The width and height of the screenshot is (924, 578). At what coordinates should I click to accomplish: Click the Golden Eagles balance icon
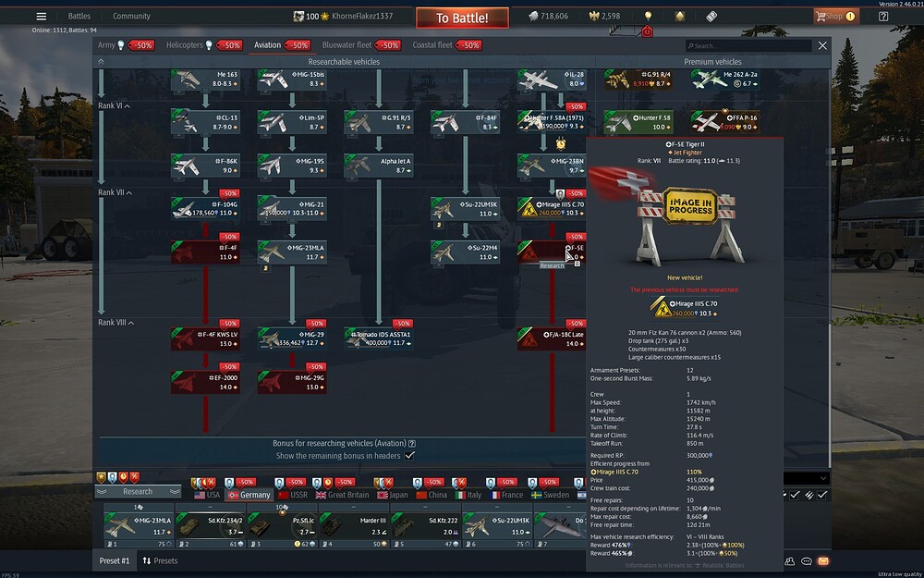click(594, 17)
